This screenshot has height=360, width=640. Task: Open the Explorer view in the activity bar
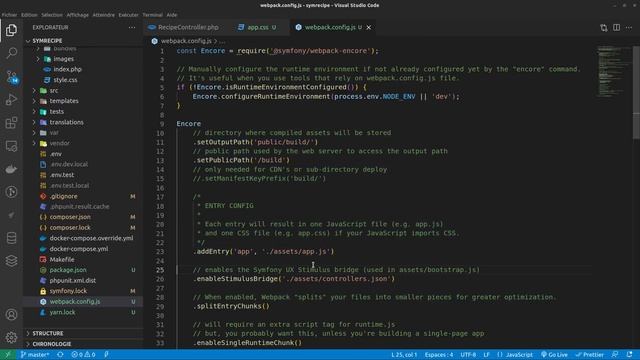pyautogui.click(x=11, y=30)
